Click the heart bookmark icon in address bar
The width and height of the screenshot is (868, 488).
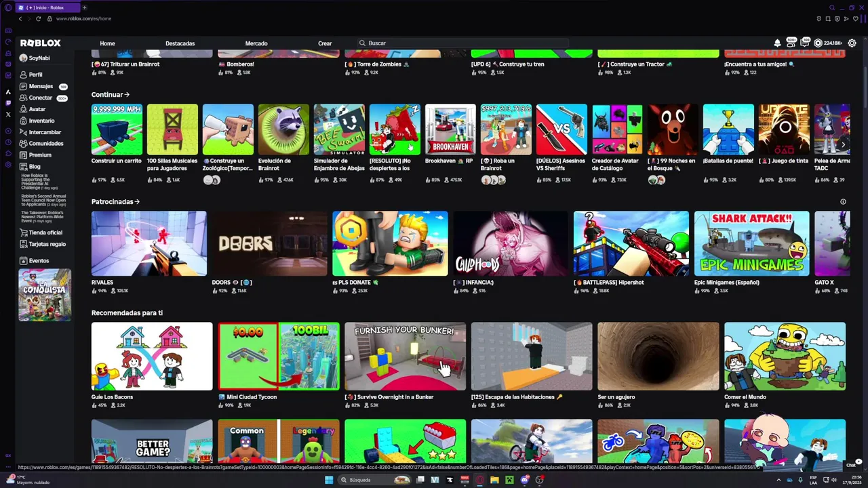coord(856,19)
